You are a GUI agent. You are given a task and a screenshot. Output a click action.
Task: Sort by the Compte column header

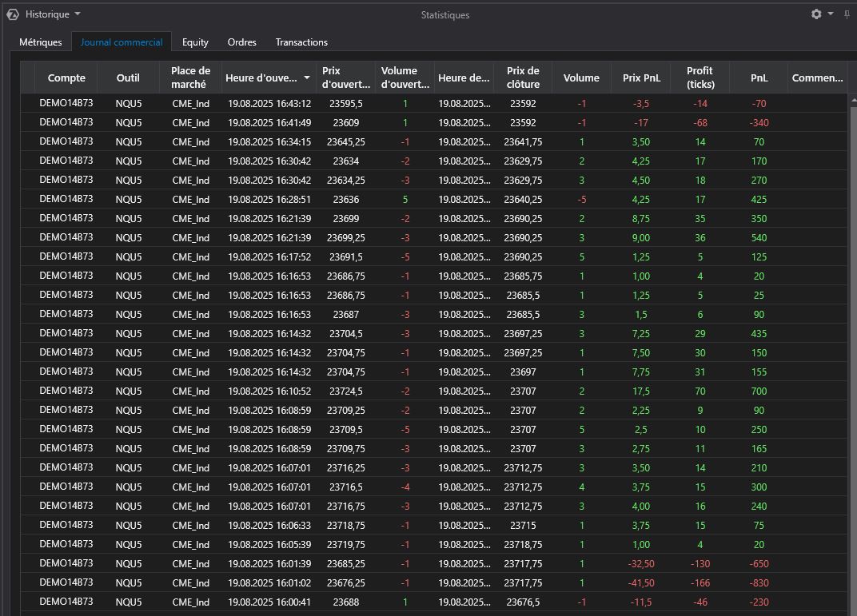click(66, 77)
